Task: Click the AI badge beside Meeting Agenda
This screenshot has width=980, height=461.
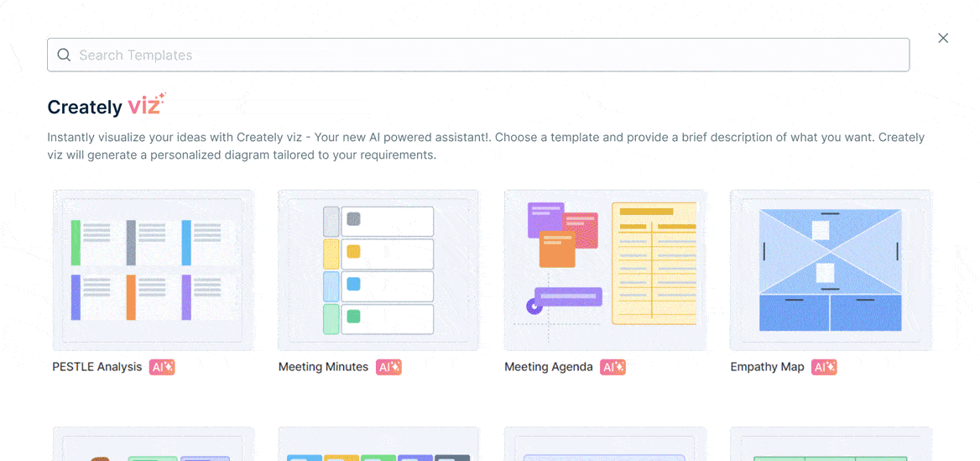Action: (x=612, y=367)
